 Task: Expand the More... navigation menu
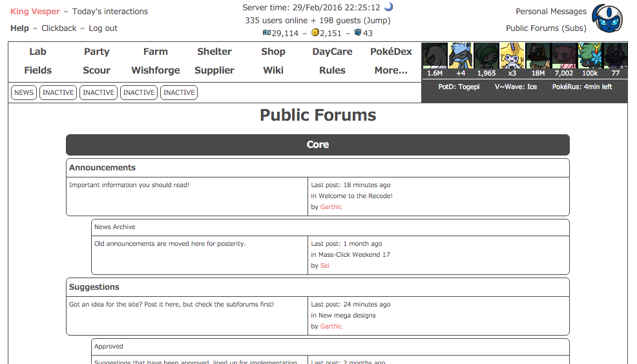click(391, 70)
